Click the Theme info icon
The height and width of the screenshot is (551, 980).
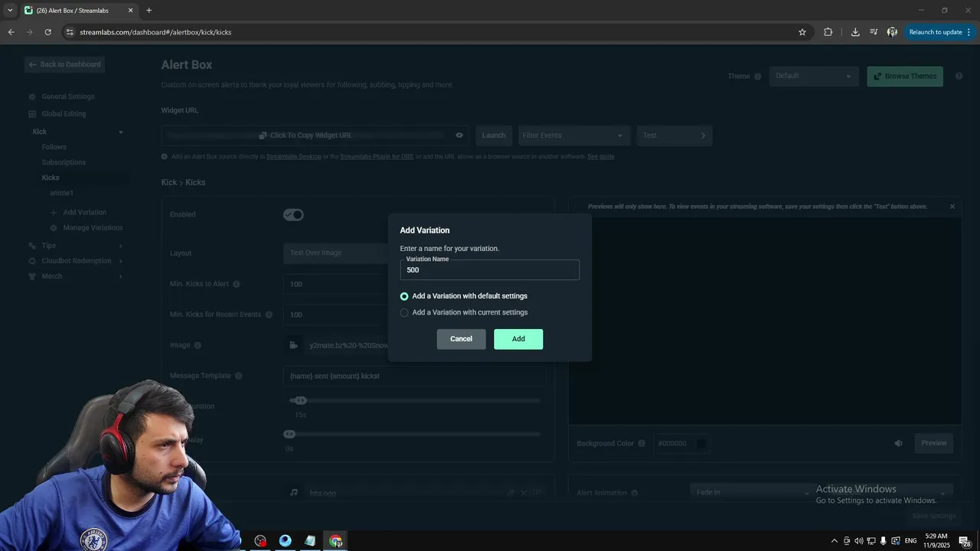click(x=758, y=77)
